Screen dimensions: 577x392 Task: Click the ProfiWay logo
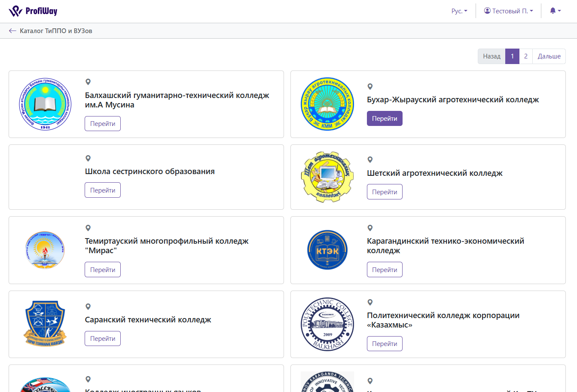pos(33,11)
